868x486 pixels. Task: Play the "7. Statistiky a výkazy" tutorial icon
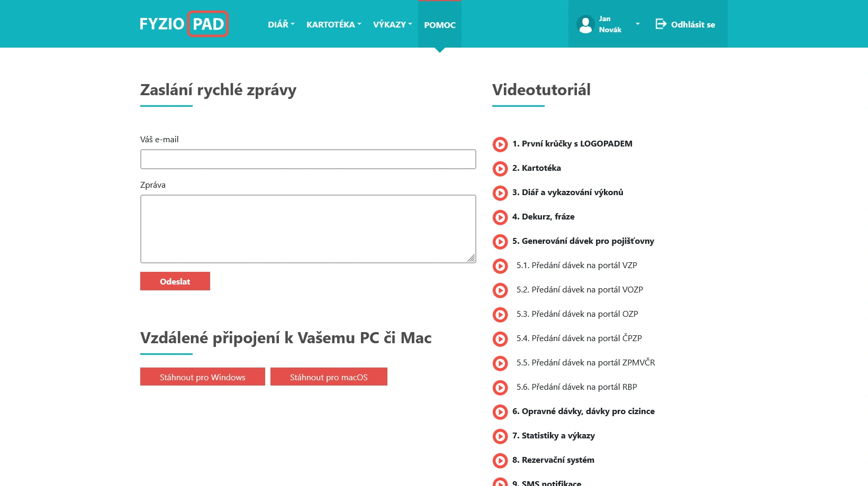pos(500,436)
